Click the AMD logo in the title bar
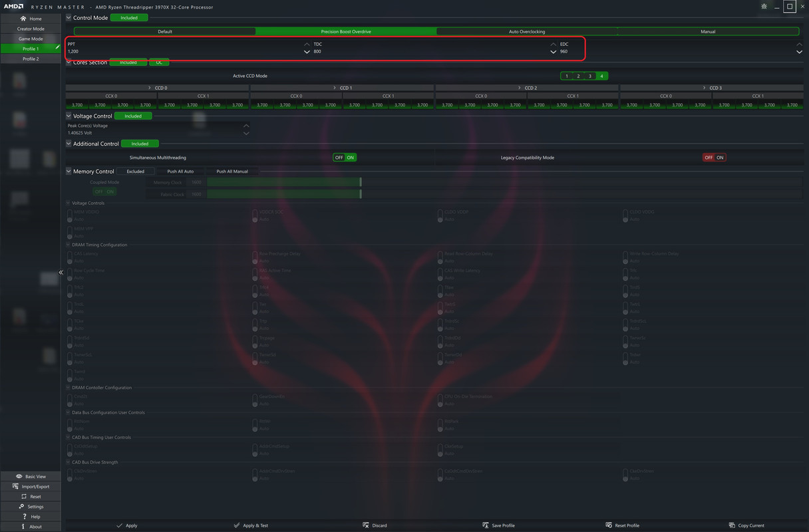The image size is (809, 532). (x=15, y=7)
